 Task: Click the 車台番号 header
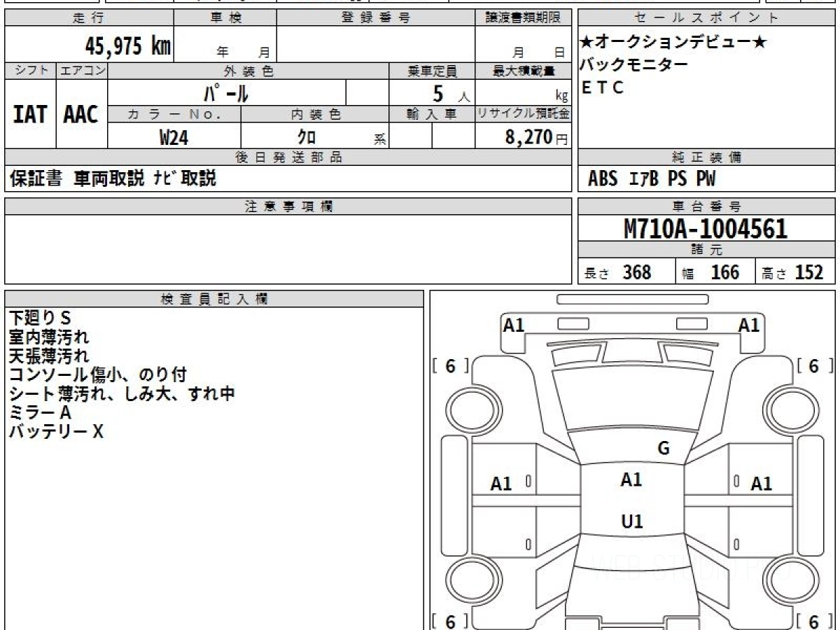pyautogui.click(x=707, y=206)
